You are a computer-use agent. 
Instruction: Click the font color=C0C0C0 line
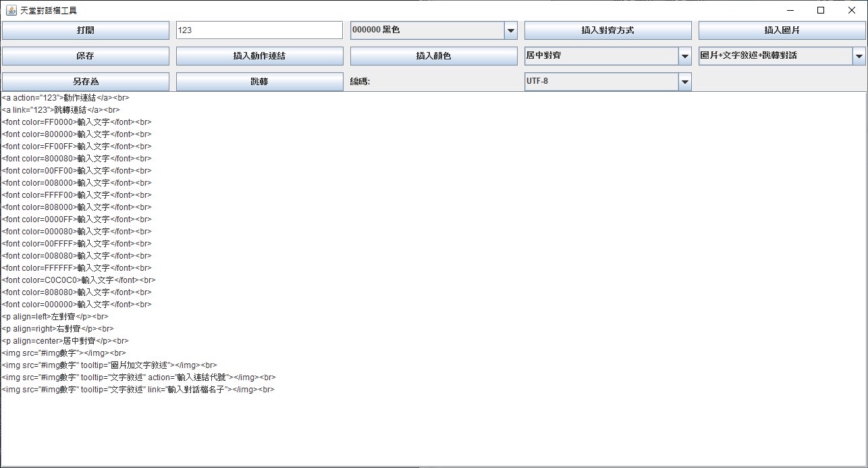click(x=78, y=280)
